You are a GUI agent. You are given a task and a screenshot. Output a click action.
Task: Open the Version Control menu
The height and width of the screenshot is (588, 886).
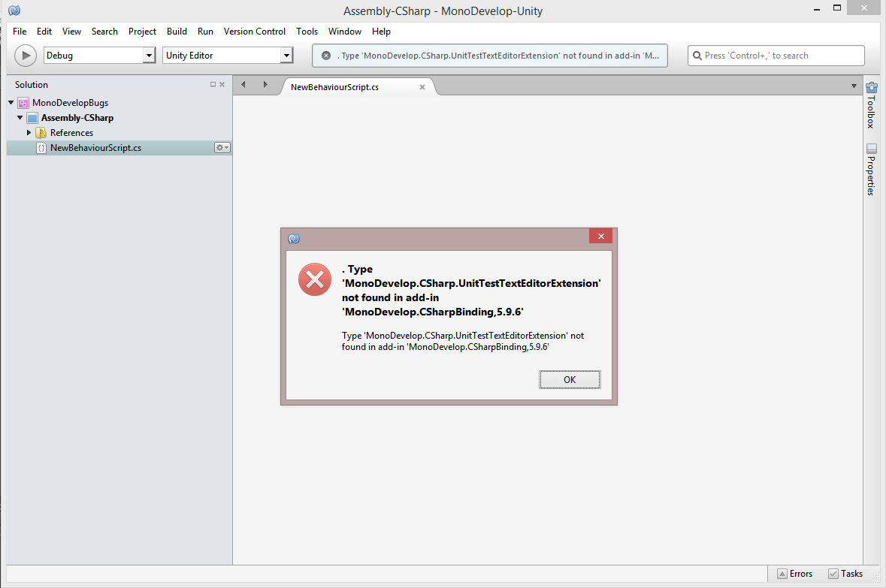254,32
